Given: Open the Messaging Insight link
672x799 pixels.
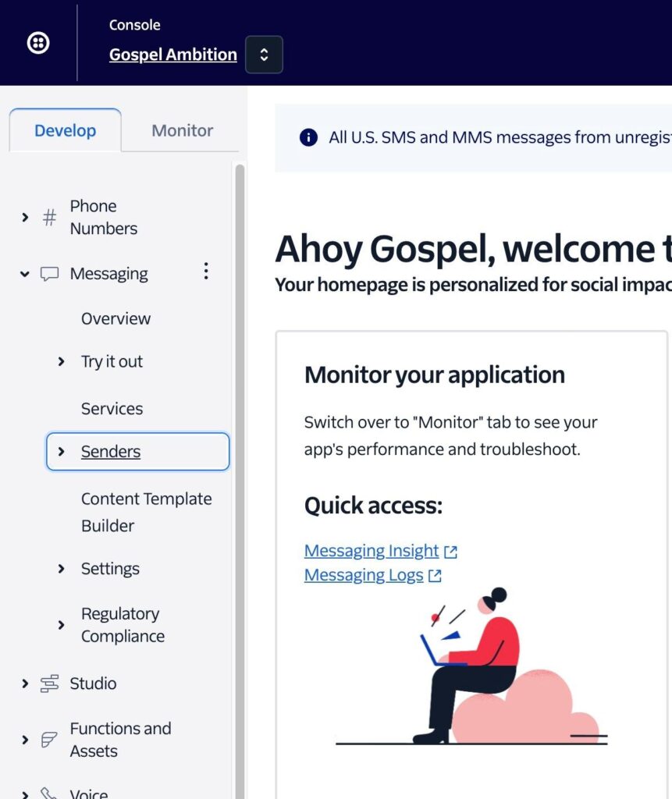Looking at the screenshot, I should (x=372, y=551).
